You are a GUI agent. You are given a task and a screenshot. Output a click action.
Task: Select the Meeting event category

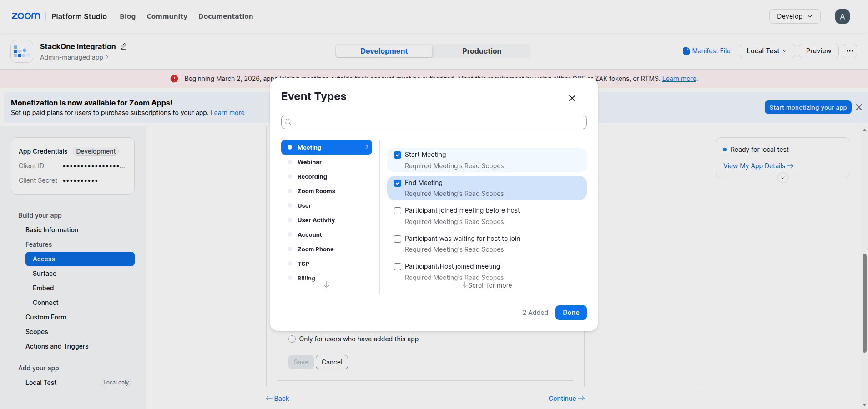coord(327,147)
